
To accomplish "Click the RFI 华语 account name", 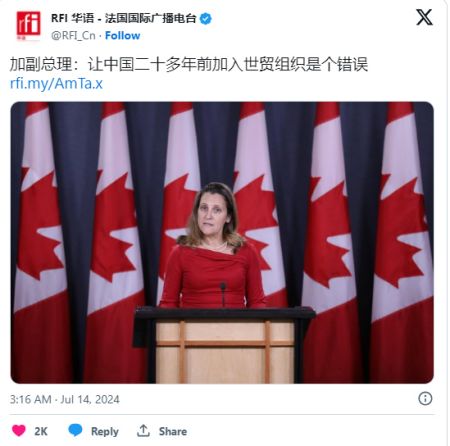I will pyautogui.click(x=72, y=18).
